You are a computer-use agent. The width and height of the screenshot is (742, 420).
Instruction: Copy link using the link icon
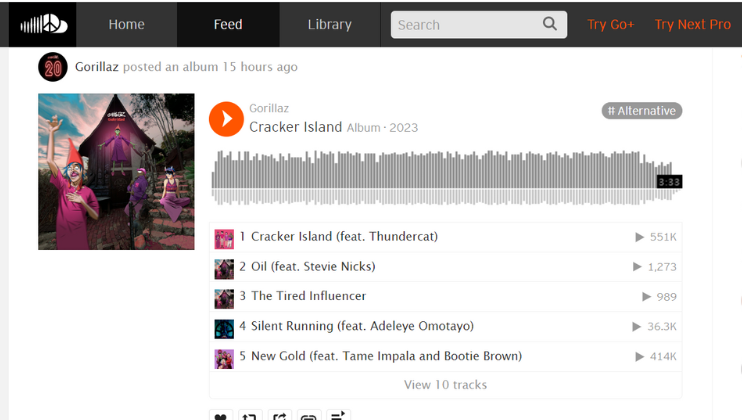pyautogui.click(x=309, y=415)
